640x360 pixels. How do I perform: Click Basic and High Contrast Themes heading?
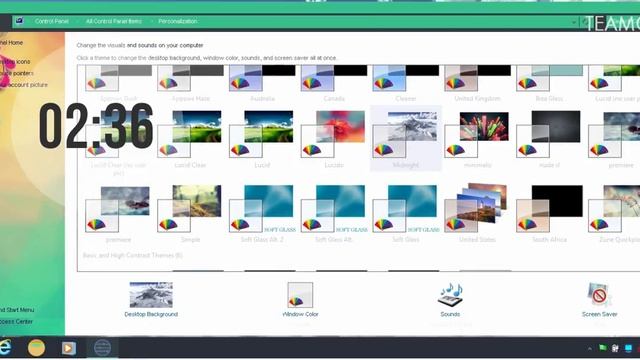(133, 256)
